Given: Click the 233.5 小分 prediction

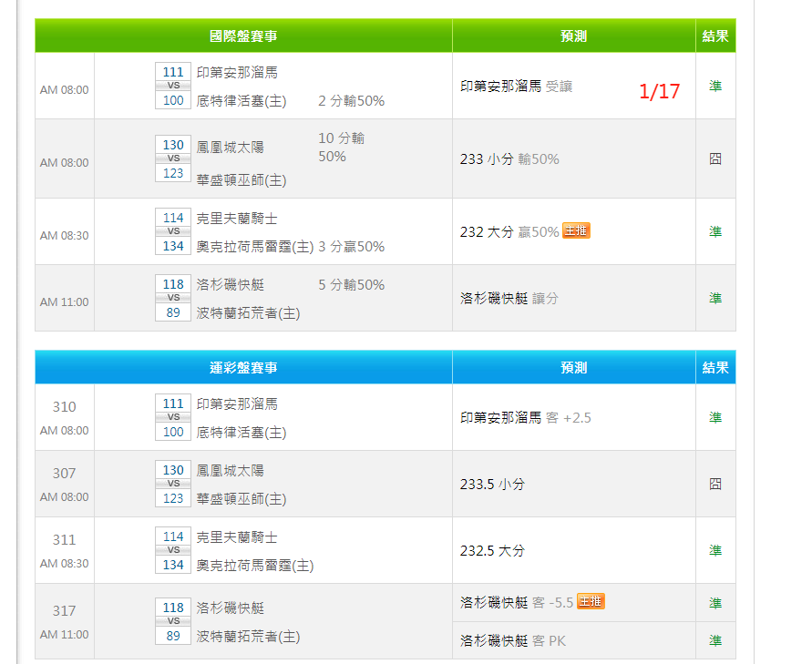Looking at the screenshot, I should pyautogui.click(x=492, y=484).
